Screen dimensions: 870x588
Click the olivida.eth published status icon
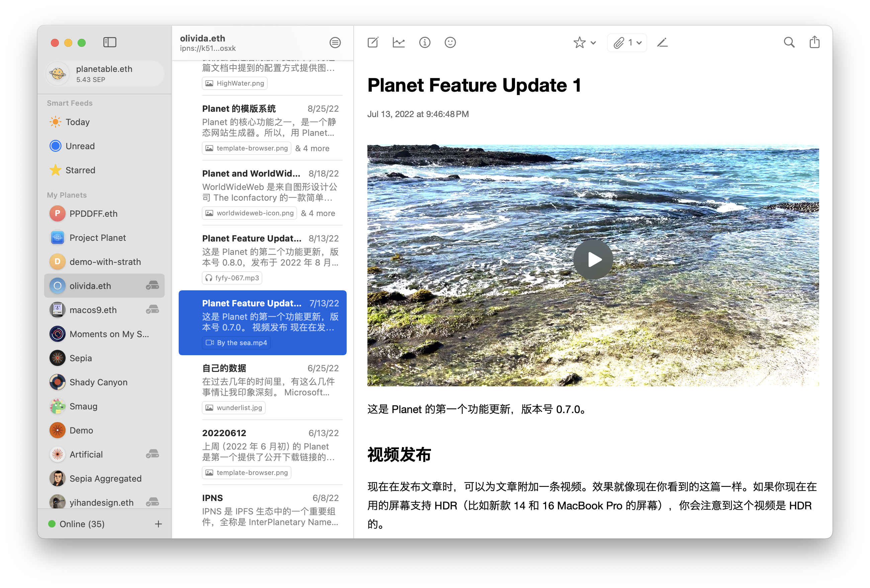tap(152, 286)
